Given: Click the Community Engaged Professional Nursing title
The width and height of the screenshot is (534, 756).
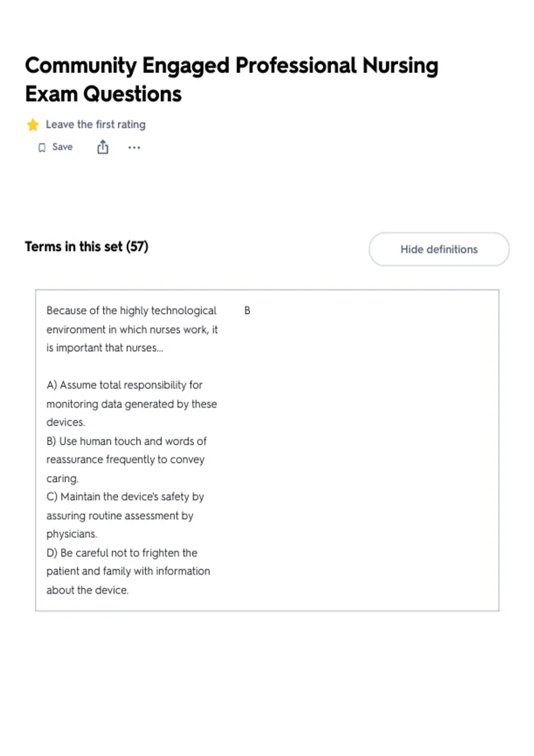Looking at the screenshot, I should (x=231, y=65).
